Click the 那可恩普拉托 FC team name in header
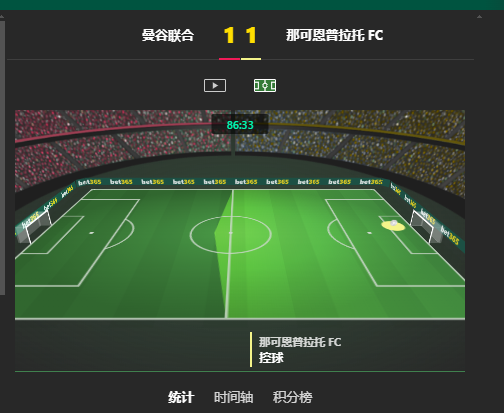This screenshot has width=504, height=413. 334,35
